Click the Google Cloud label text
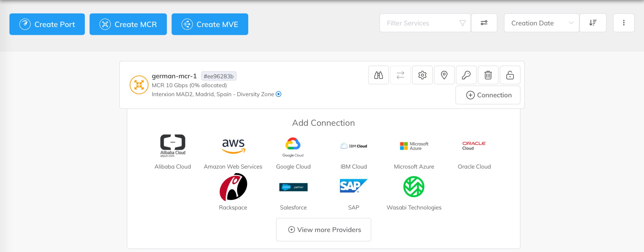 tap(293, 167)
